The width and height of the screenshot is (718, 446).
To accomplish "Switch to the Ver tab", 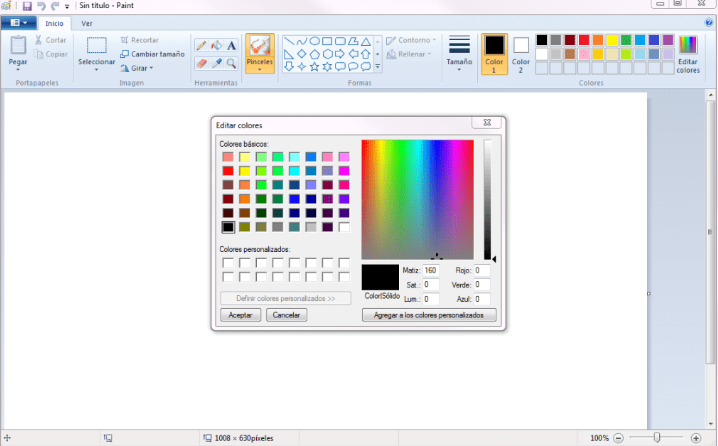I will point(87,22).
